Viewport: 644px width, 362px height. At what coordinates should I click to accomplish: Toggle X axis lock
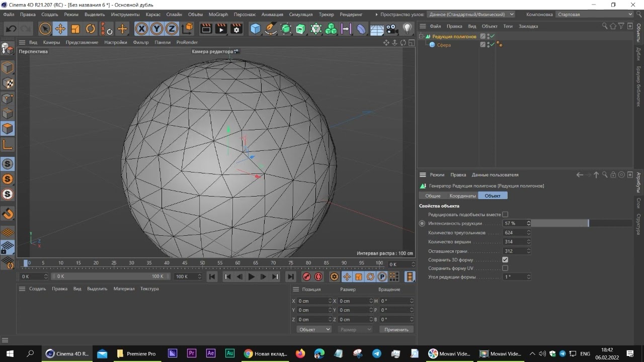142,29
